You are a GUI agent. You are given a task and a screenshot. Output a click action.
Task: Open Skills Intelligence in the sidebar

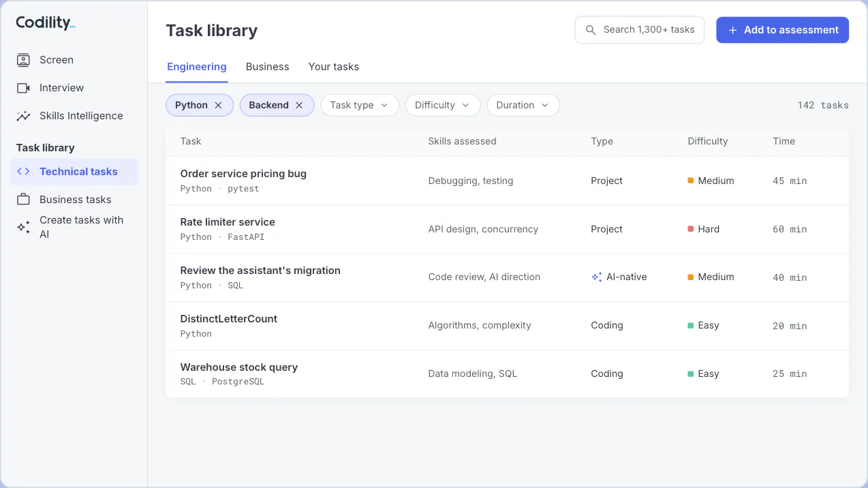[x=74, y=116]
